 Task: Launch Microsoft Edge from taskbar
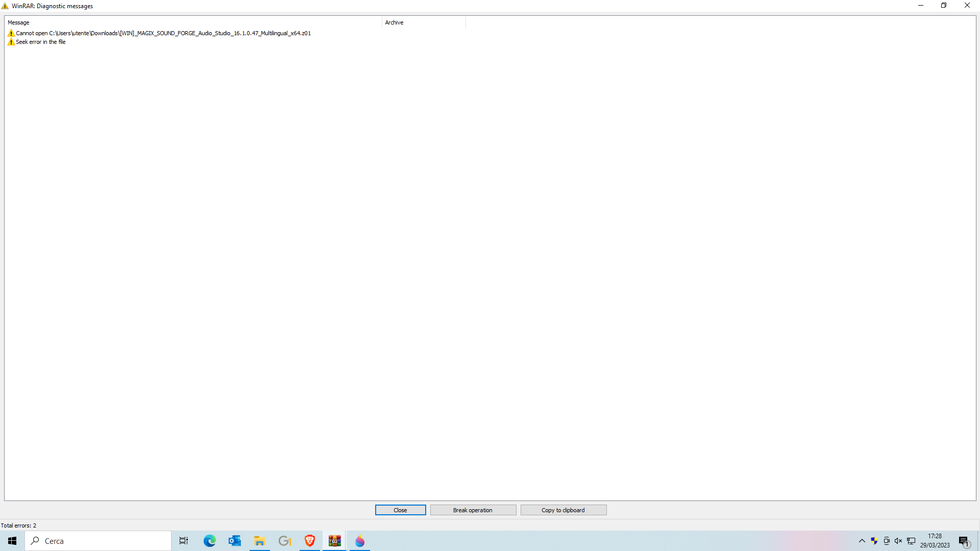209,541
